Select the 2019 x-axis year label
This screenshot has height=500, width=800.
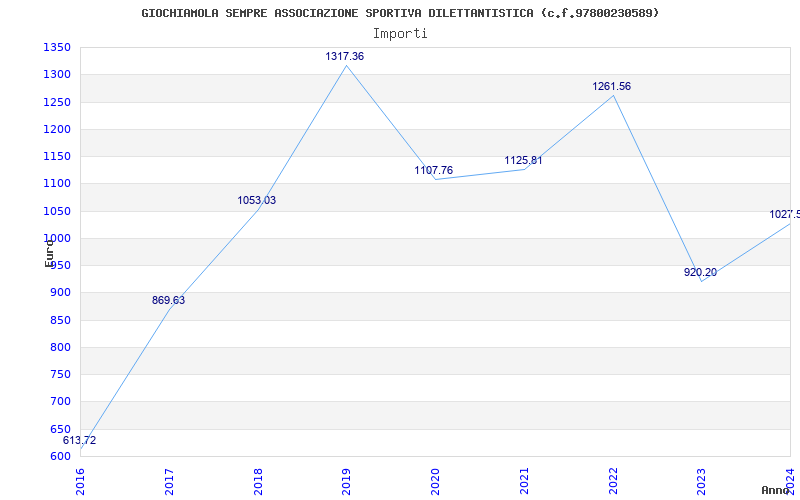346,482
